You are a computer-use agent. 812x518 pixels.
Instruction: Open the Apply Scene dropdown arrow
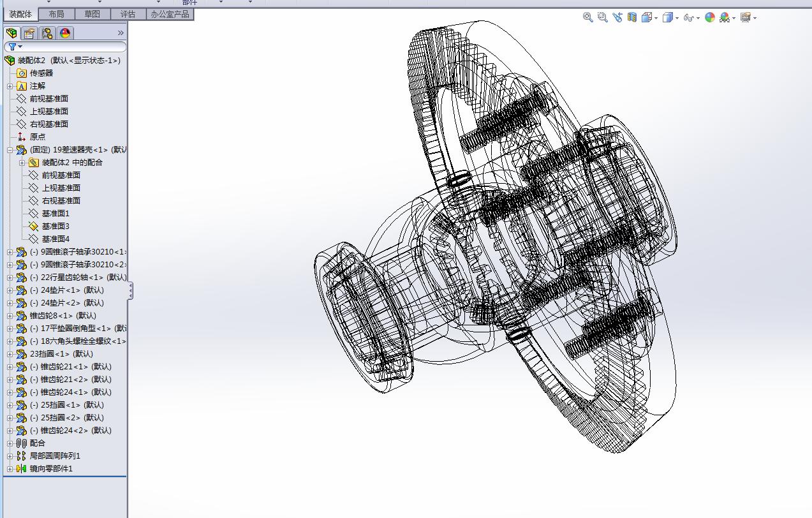click(734, 18)
